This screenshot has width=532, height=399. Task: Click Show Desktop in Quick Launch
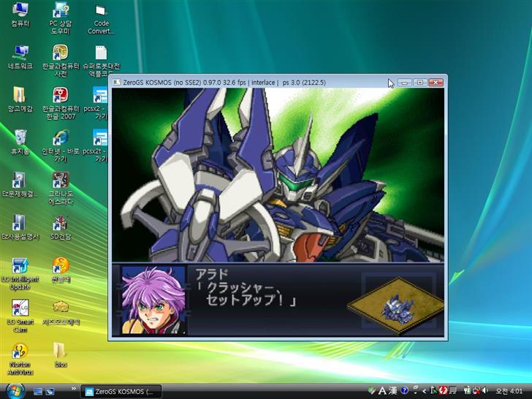click(x=38, y=392)
